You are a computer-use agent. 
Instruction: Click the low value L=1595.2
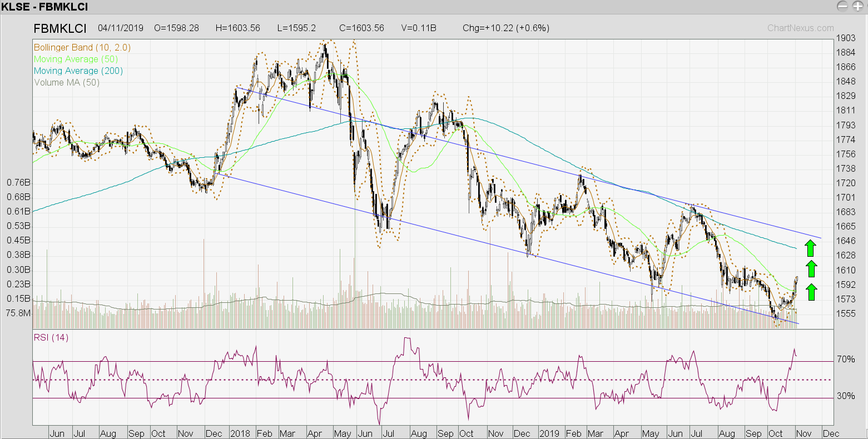pyautogui.click(x=296, y=28)
